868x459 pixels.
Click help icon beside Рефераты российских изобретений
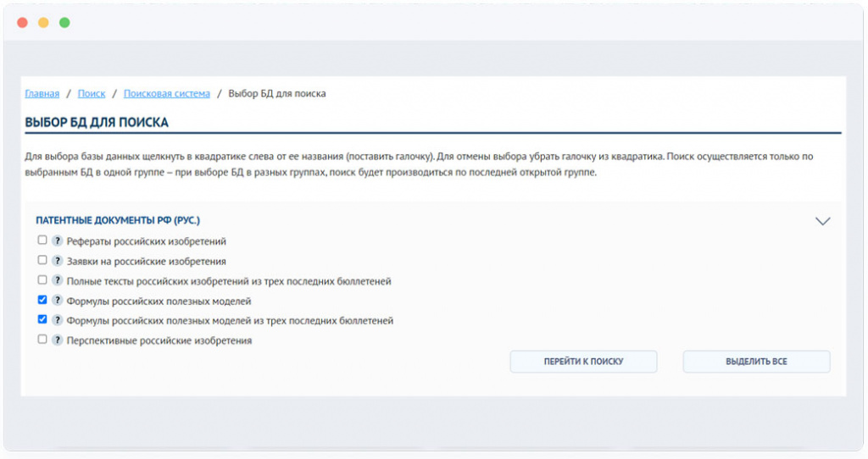point(58,241)
